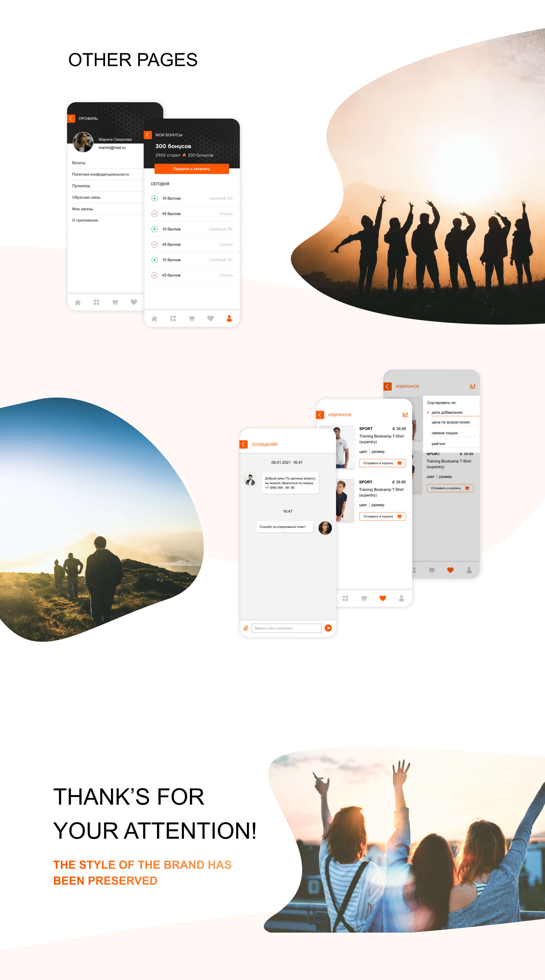Image resolution: width=545 pixels, height=980 pixels.
Task: Open 'цвет' selector on first product
Action: point(363,452)
